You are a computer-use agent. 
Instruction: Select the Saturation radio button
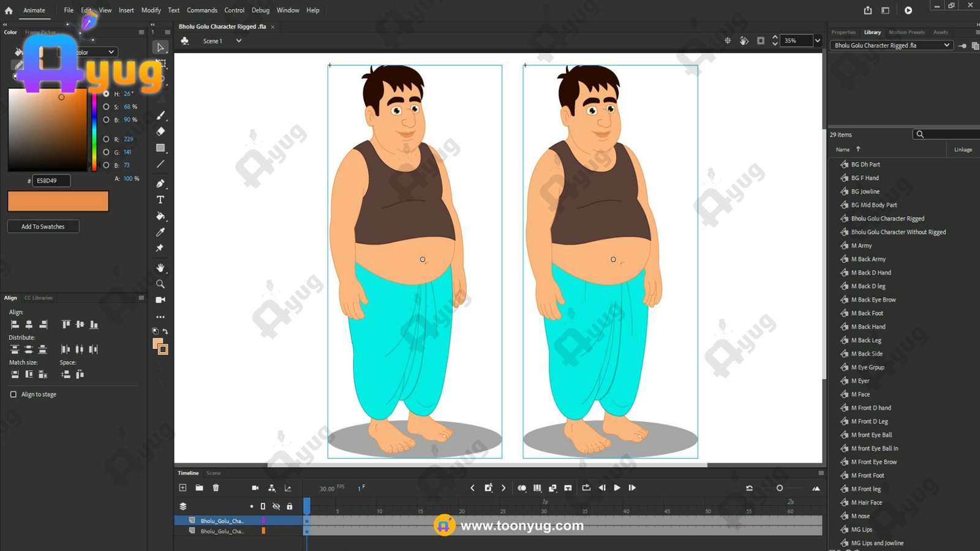pyautogui.click(x=107, y=107)
